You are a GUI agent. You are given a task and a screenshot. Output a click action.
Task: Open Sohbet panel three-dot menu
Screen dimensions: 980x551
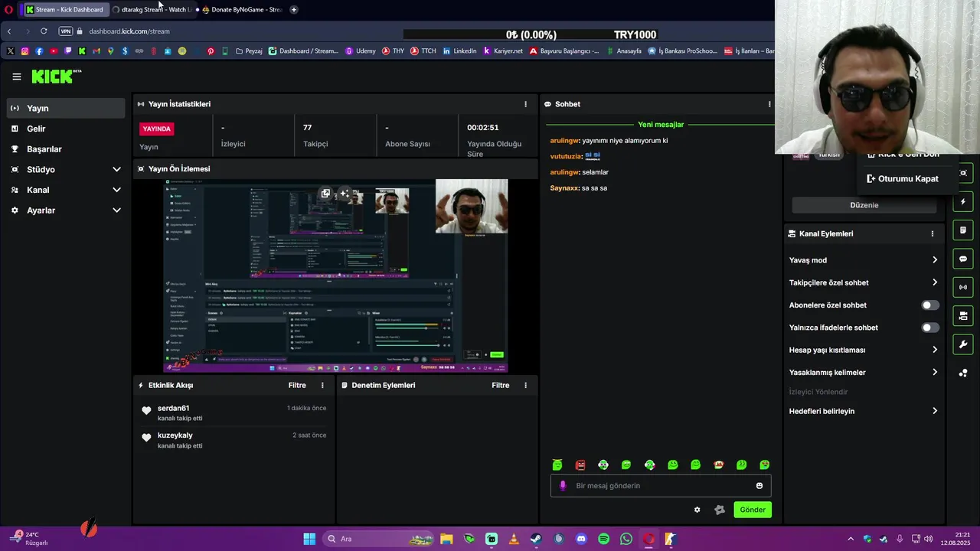point(769,104)
